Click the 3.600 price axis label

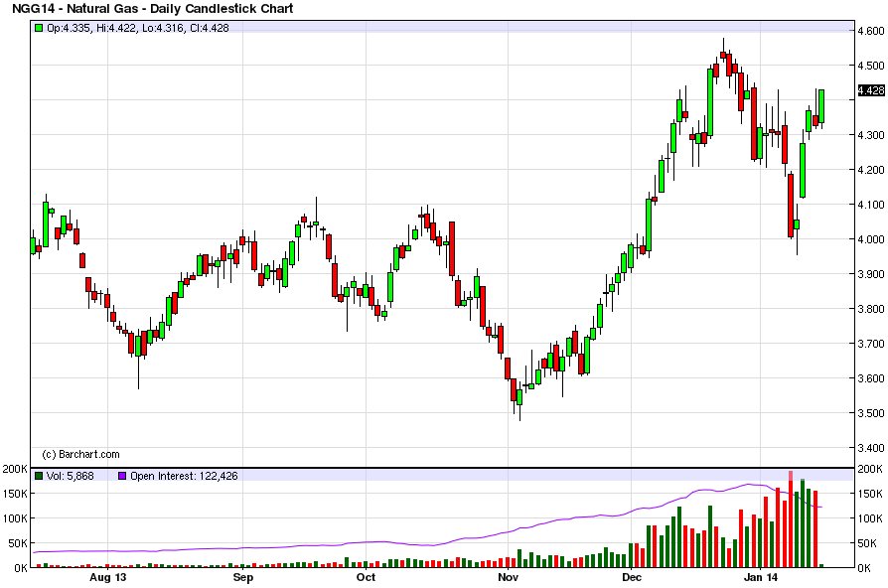point(871,378)
